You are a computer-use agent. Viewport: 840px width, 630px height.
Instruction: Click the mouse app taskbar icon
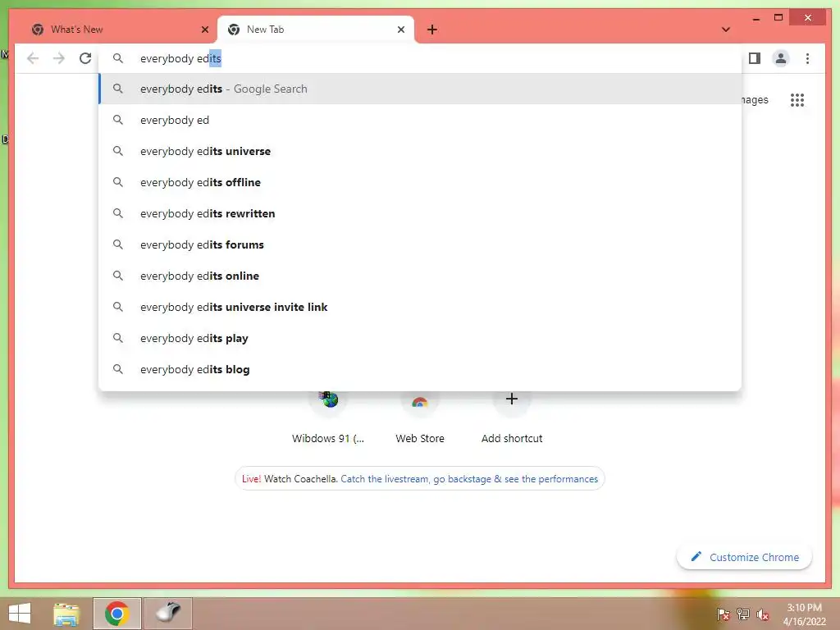(167, 612)
